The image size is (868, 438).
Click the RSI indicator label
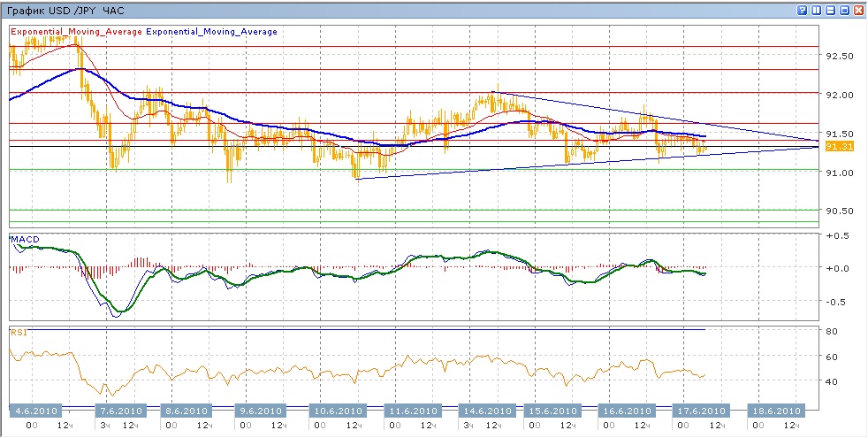pos(19,333)
